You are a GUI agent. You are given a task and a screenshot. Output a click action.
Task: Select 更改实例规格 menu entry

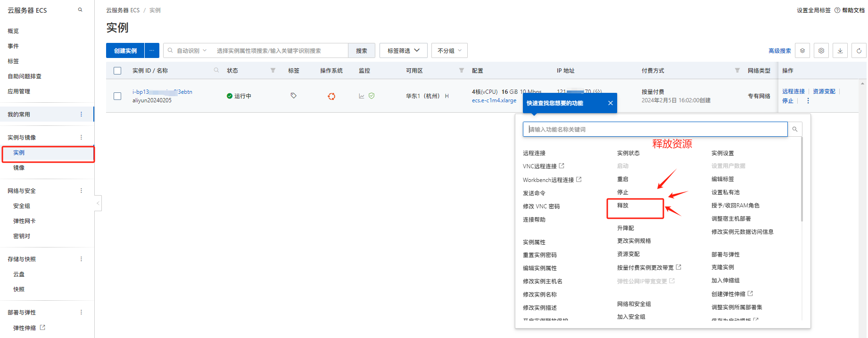[x=634, y=241]
